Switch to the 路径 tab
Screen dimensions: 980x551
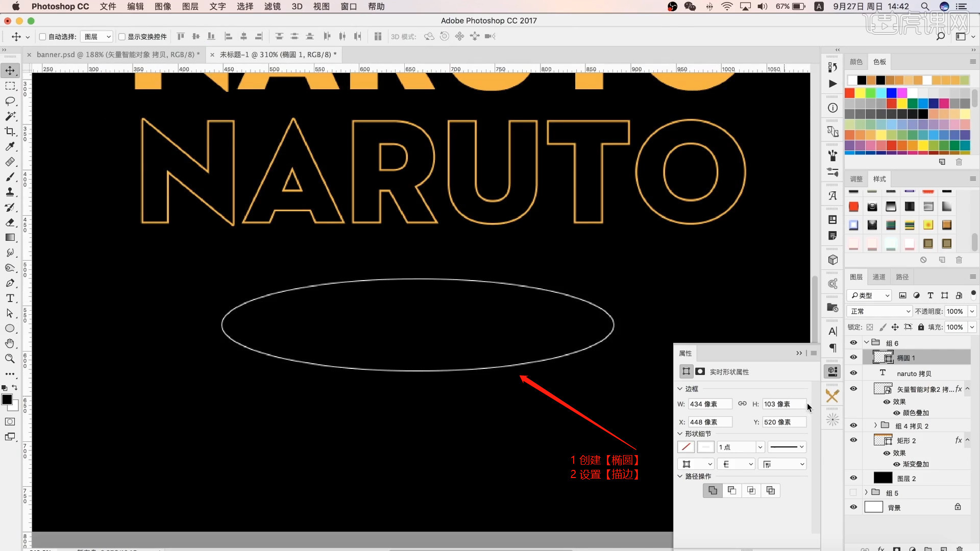[902, 277]
